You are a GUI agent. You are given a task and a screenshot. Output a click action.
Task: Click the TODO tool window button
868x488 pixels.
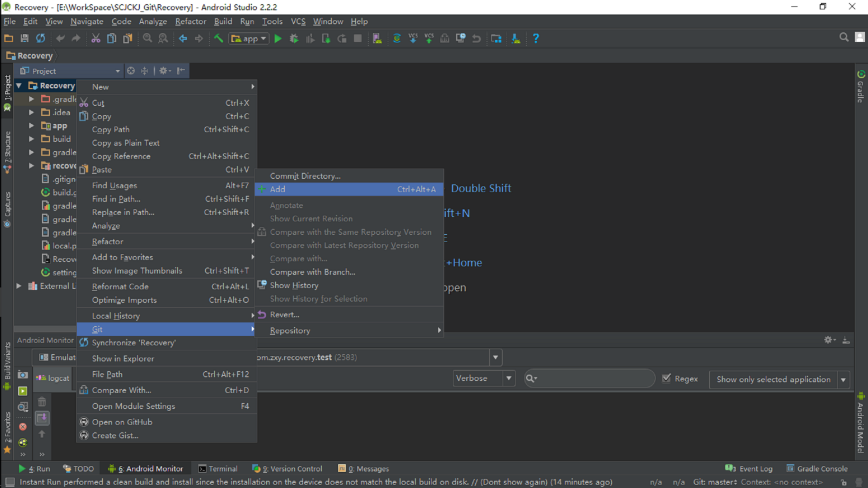point(79,469)
